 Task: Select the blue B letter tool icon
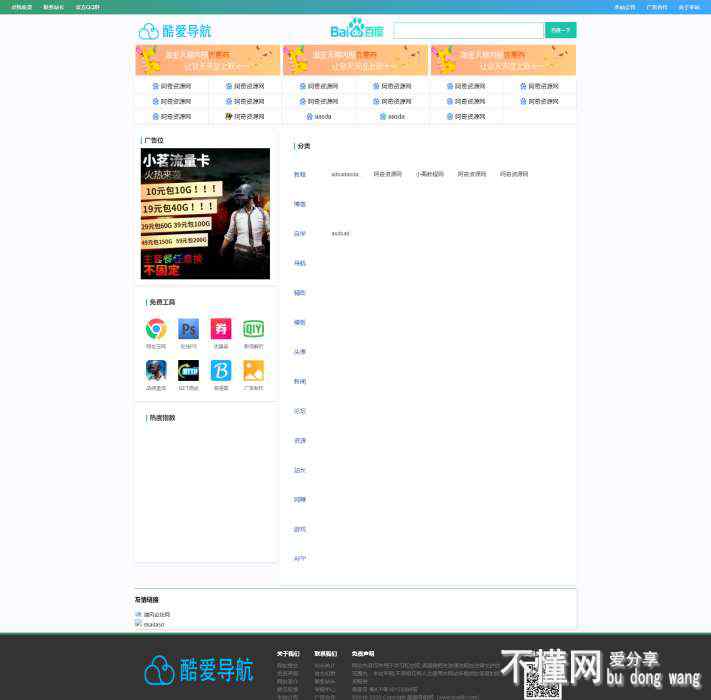coord(221,370)
